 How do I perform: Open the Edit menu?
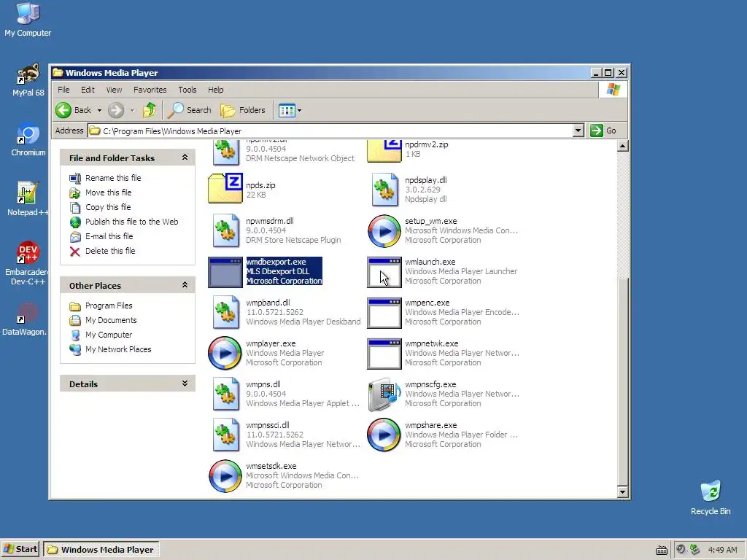click(x=88, y=90)
